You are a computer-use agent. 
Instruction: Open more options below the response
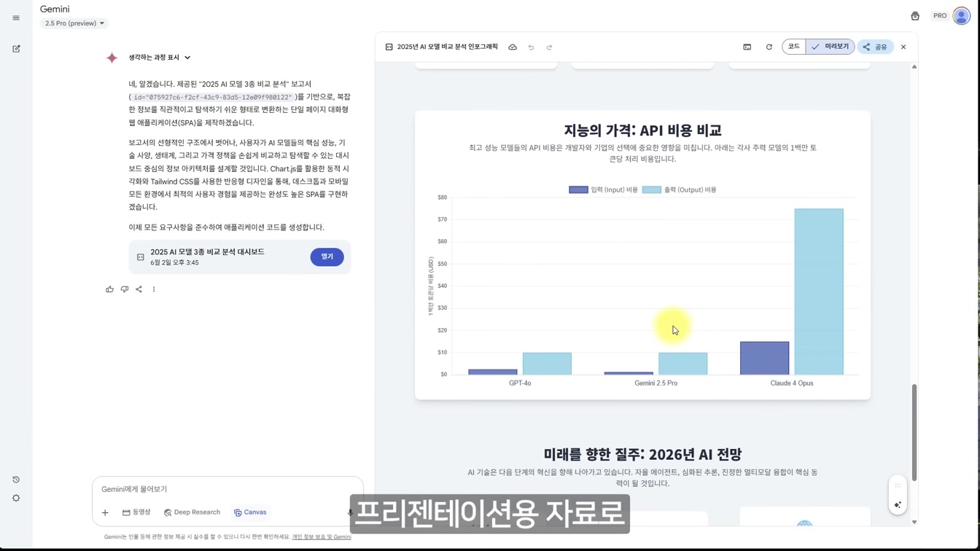(154, 289)
